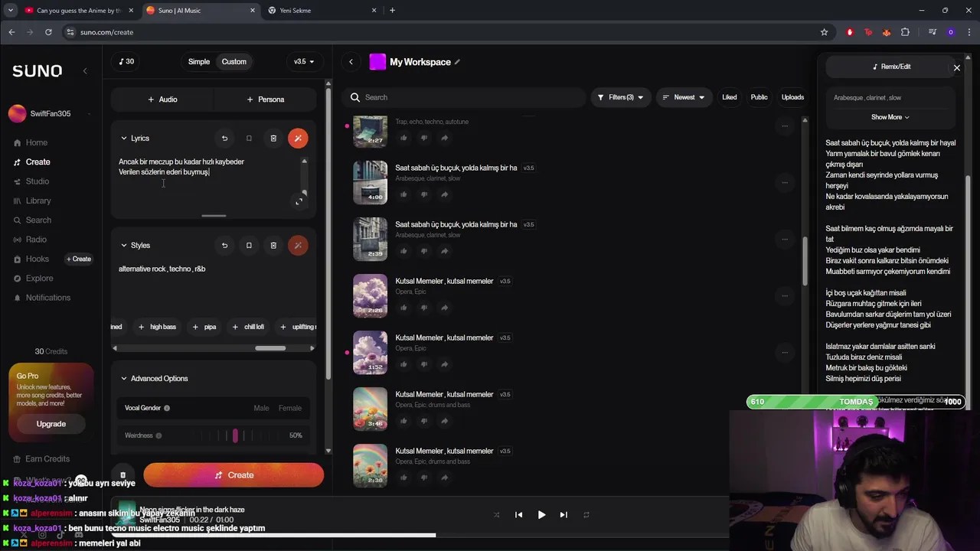Undo lyrics changes icon

tap(224, 139)
